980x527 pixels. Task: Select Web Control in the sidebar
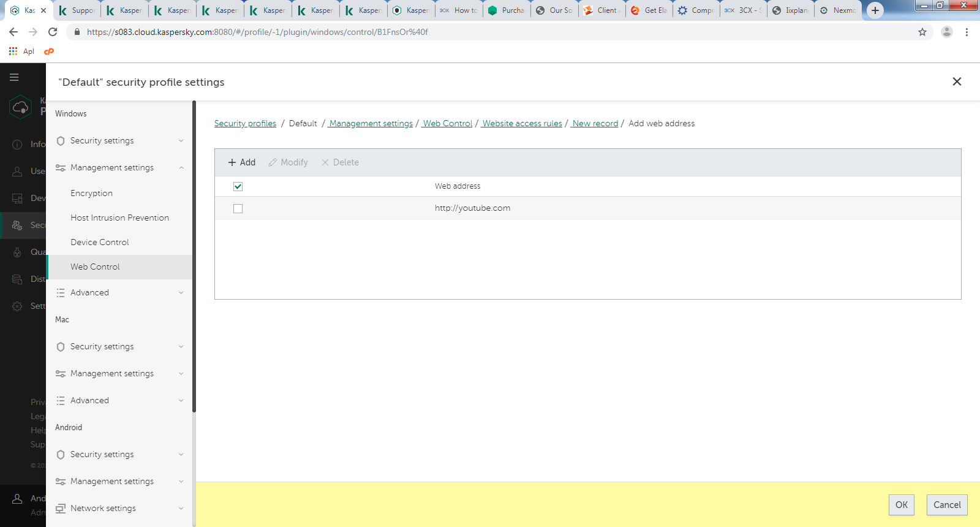(119, 267)
